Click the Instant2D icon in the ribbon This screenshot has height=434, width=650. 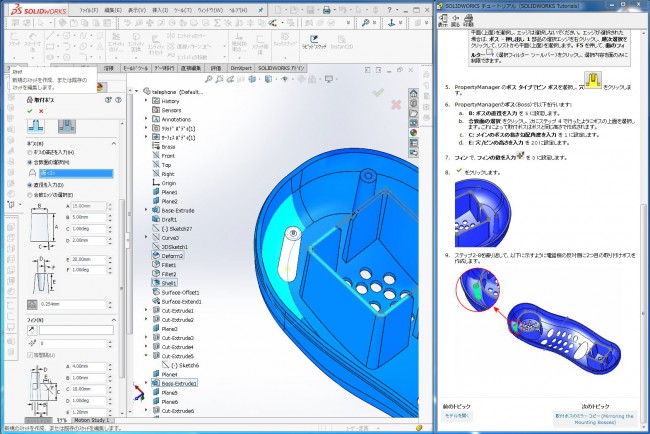tap(342, 41)
